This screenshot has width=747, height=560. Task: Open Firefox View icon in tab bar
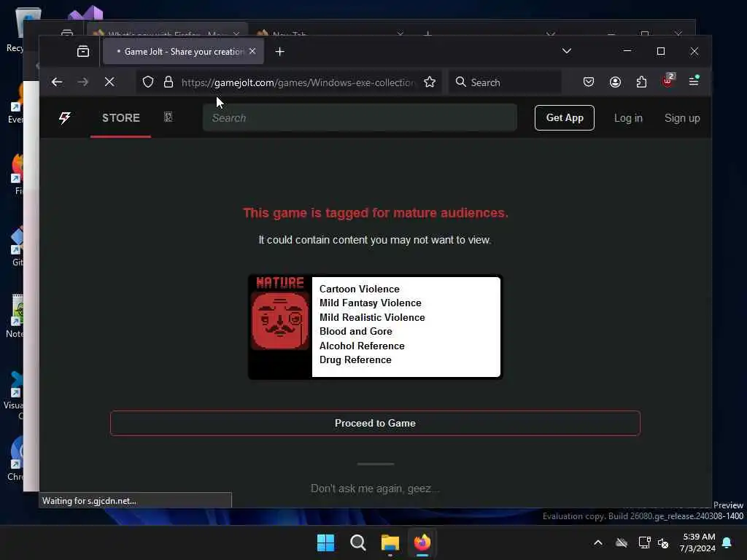[83, 52]
